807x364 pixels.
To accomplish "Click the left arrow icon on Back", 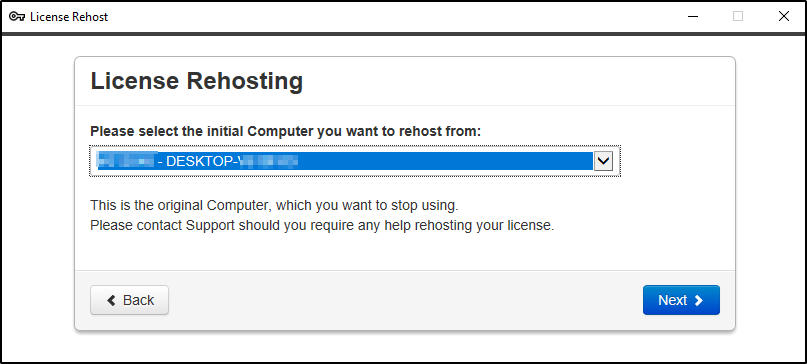I will point(111,300).
